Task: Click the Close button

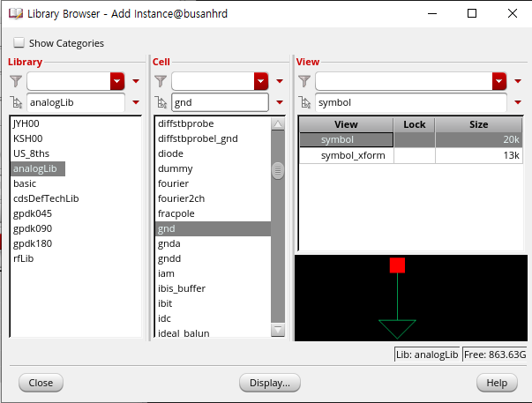Action: click(x=41, y=383)
